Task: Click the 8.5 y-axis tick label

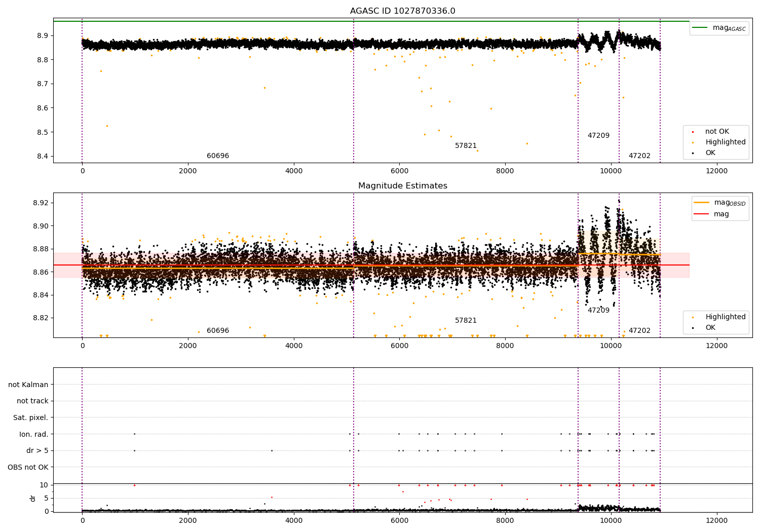Action: point(43,132)
